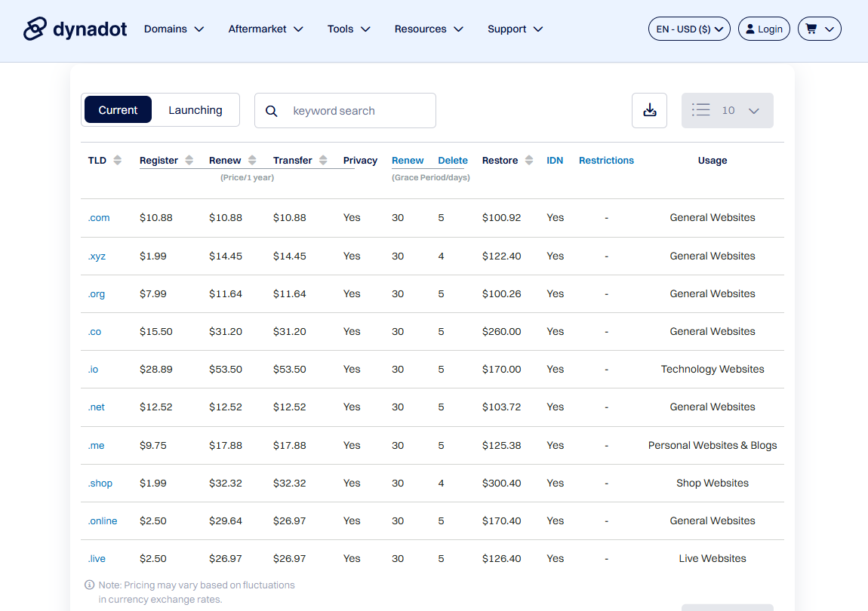Screen dimensions: 868x611
Task: Click 'Shop Websites' usage cell
Action: tap(713, 483)
